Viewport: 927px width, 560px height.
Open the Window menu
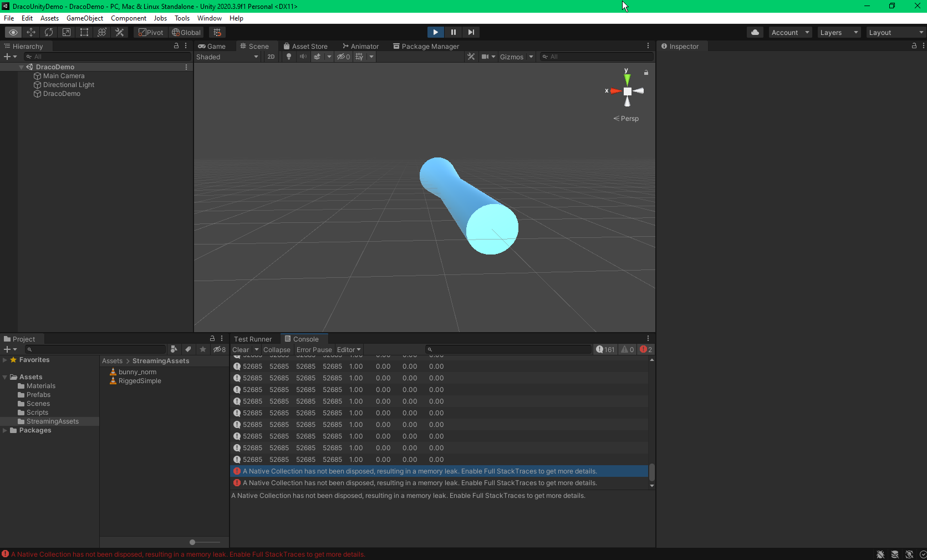210,18
